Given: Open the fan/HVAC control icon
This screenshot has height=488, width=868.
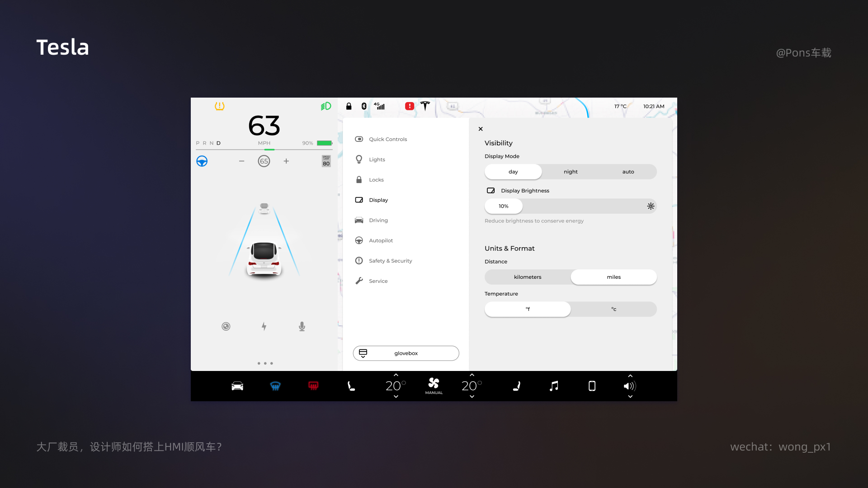Looking at the screenshot, I should coord(434,385).
